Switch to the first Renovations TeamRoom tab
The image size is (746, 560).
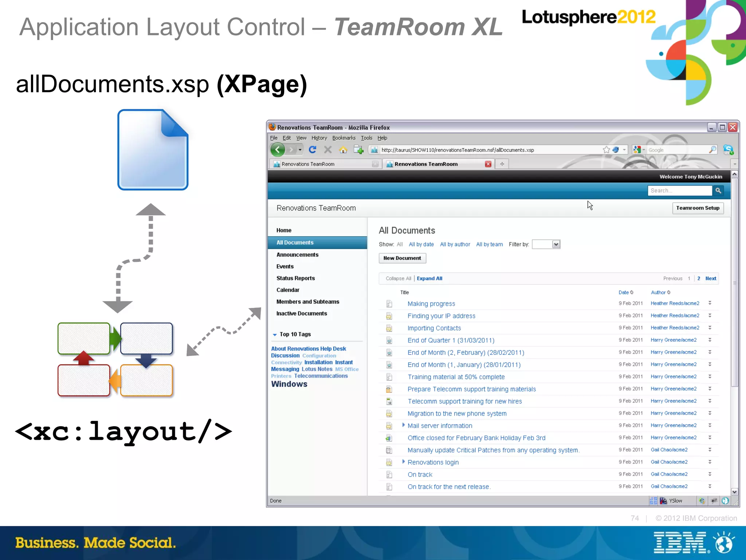coord(325,164)
